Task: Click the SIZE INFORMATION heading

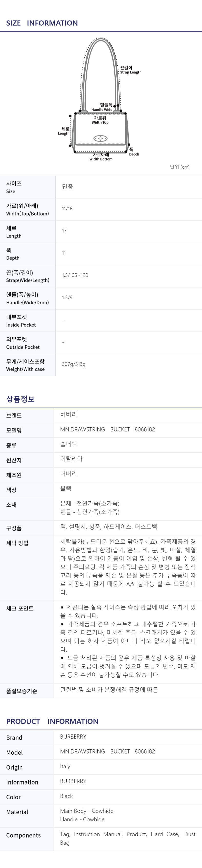Action: [x=42, y=23]
